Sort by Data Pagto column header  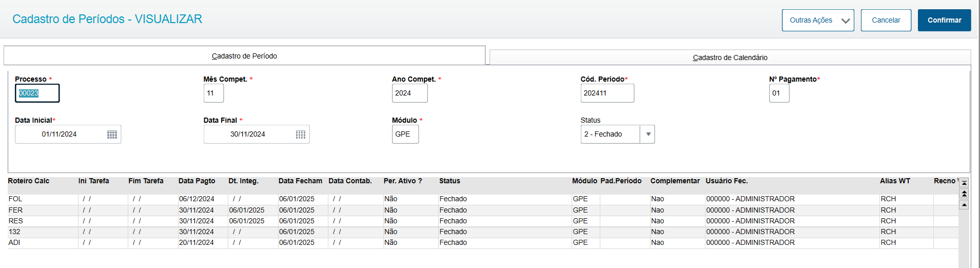point(197,181)
